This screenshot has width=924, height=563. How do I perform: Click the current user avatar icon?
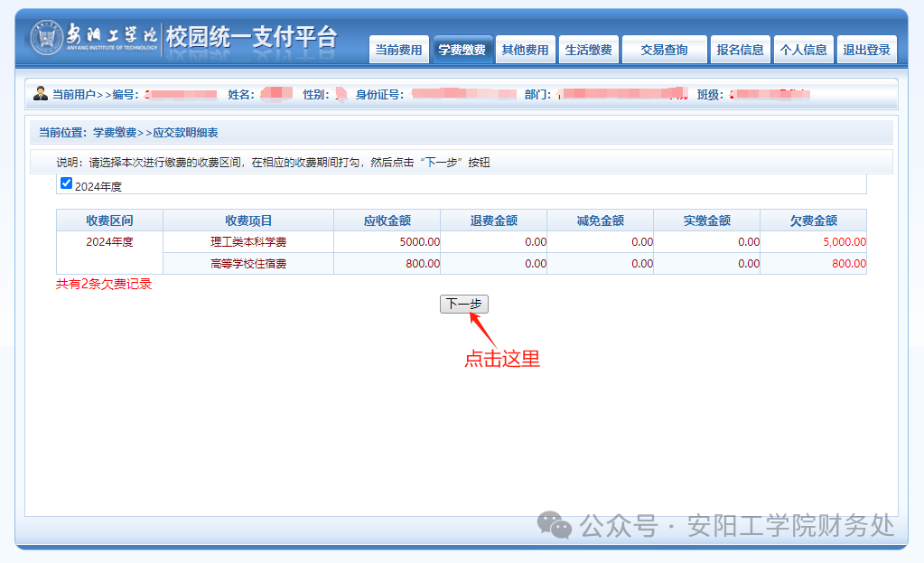tap(41, 94)
